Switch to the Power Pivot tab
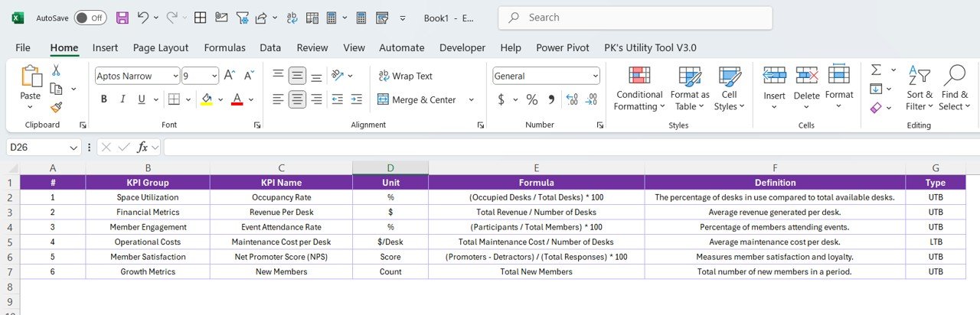The width and height of the screenshot is (980, 315). point(562,47)
